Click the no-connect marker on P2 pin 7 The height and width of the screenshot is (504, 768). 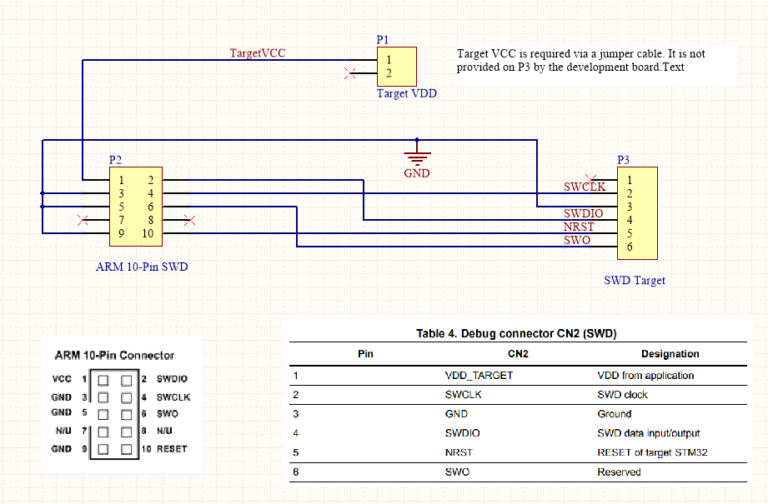coord(83,220)
